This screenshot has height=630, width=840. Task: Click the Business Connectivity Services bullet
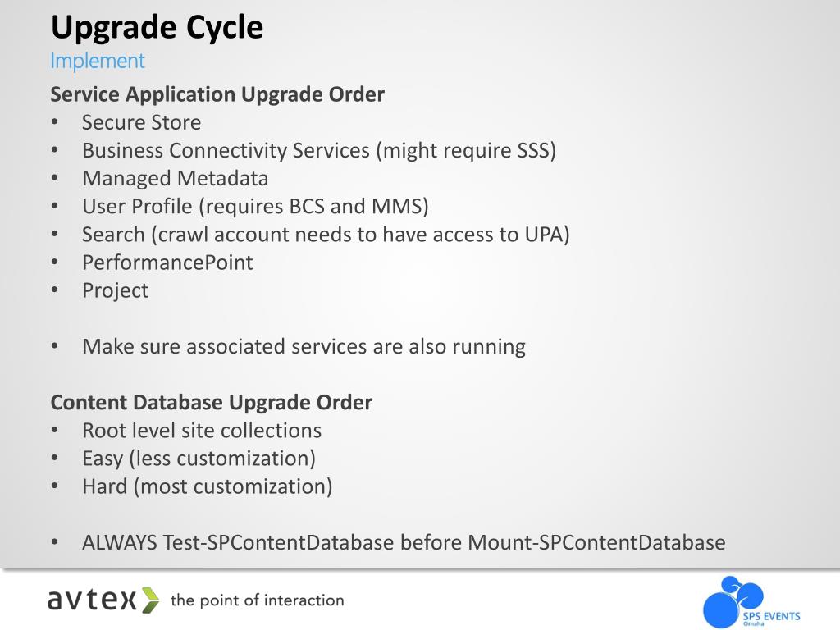(319, 151)
